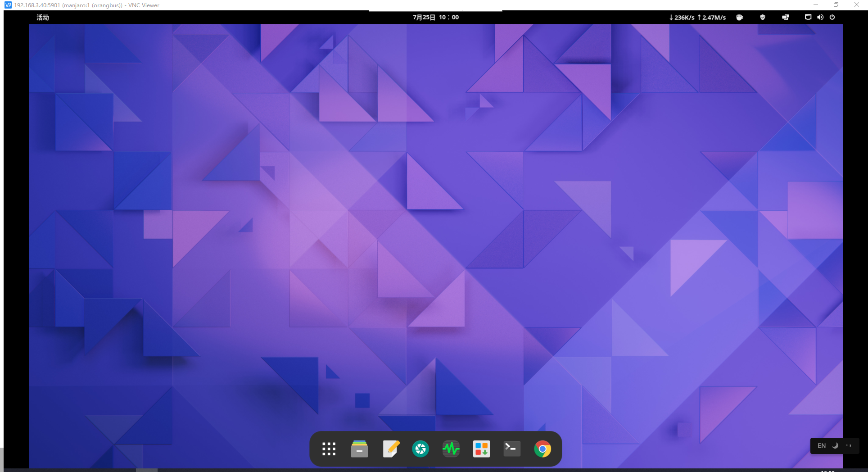Viewport: 868px width, 472px height.
Task: Launch the Terminal from dock
Action: (x=512, y=449)
